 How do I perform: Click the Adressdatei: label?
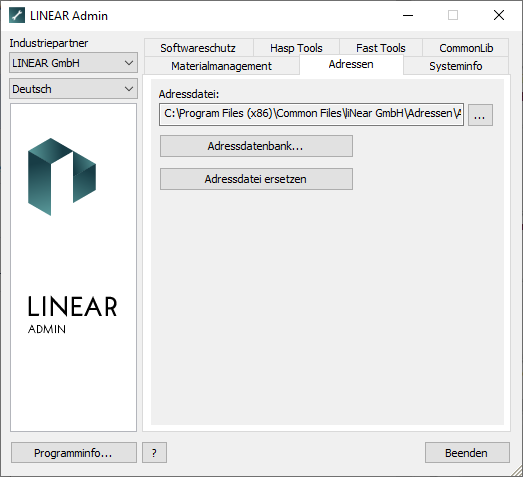(x=189, y=94)
